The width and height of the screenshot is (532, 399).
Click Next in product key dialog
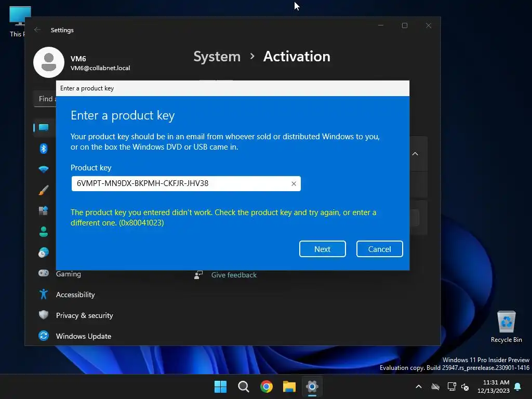tap(322, 249)
